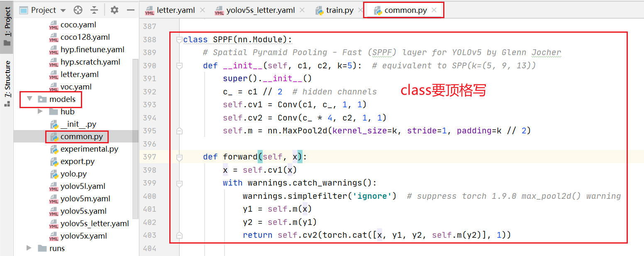
Task: Collapse the models folder in project tree
Action: 29,99
